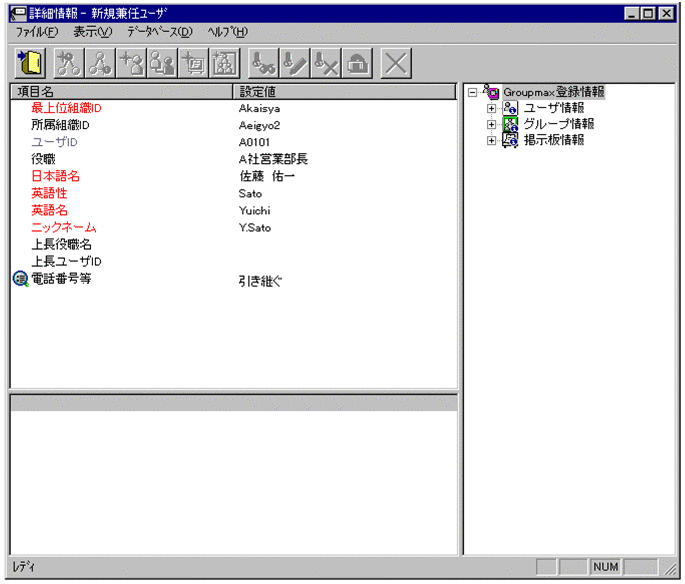685x584 pixels.
Task: Open the ファイル(F) menu
Action: [37, 32]
